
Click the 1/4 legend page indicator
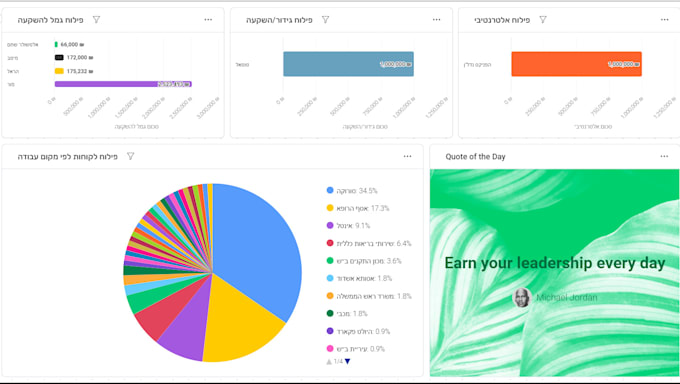click(x=338, y=361)
